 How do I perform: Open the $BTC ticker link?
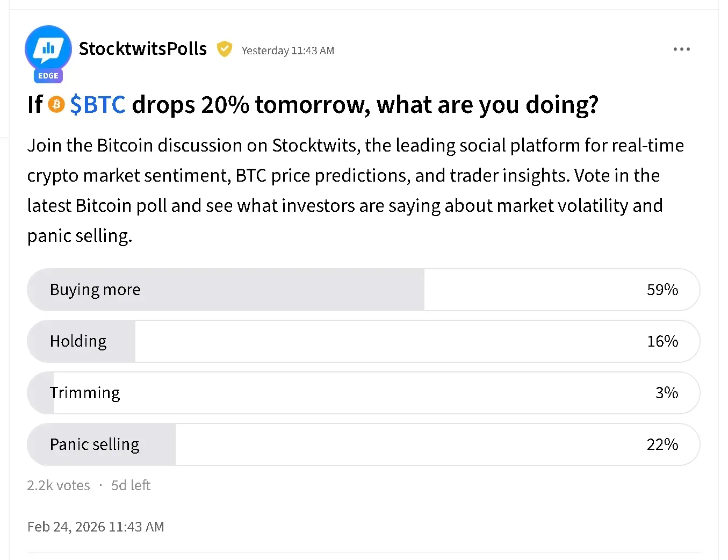point(98,104)
